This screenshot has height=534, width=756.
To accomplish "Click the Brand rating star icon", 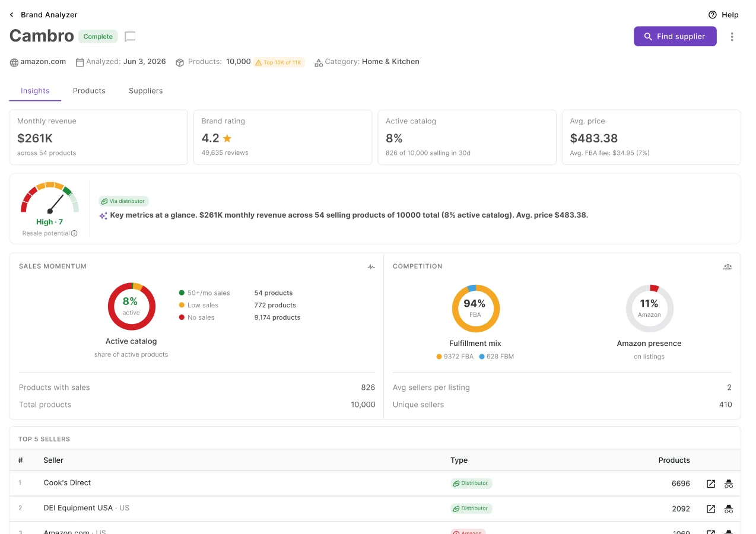I will (227, 138).
